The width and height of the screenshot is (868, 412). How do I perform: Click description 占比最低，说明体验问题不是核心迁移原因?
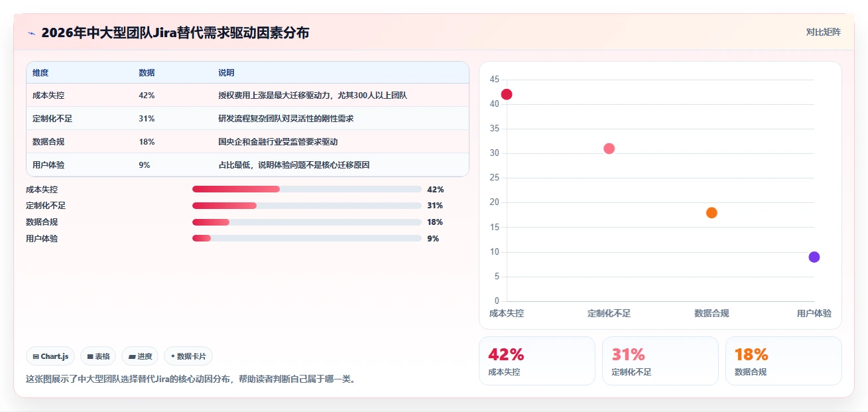click(294, 165)
